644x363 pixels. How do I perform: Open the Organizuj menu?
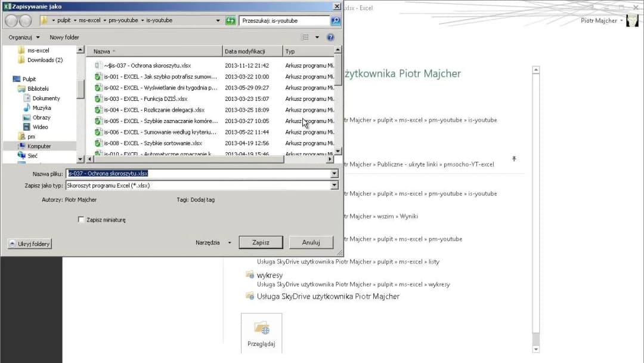tap(21, 36)
